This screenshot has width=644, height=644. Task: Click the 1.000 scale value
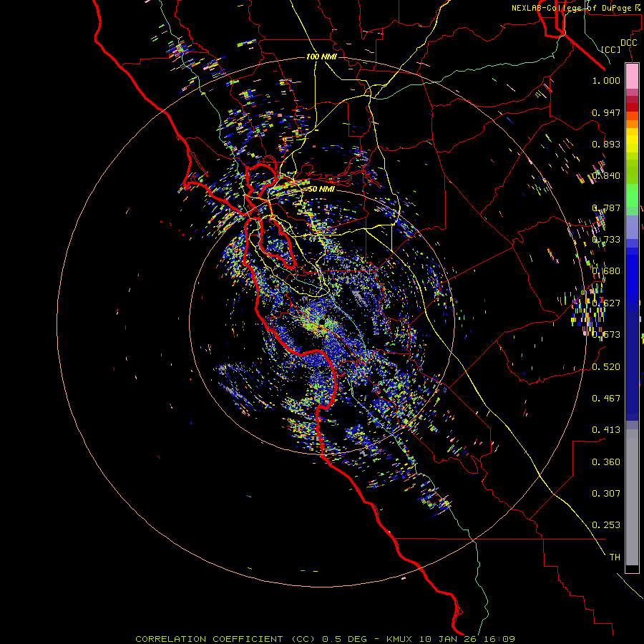(606, 80)
